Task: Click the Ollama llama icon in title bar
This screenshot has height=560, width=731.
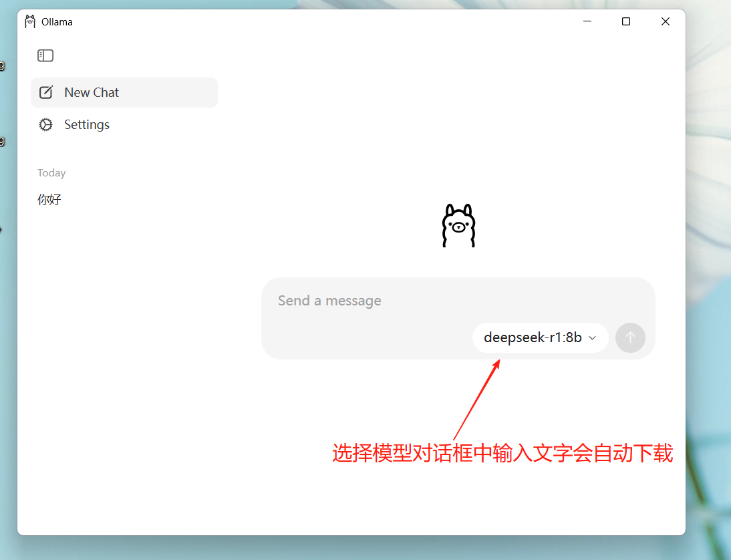Action: pyautogui.click(x=30, y=21)
